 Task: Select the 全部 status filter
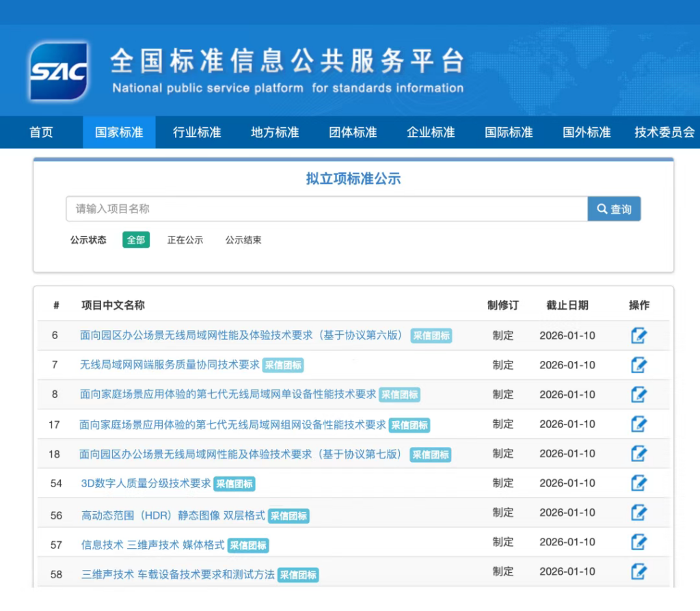(136, 240)
